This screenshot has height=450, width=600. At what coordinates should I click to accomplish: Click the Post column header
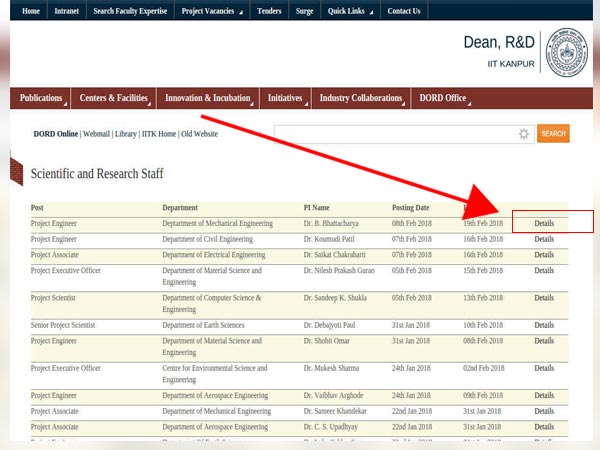[37, 208]
